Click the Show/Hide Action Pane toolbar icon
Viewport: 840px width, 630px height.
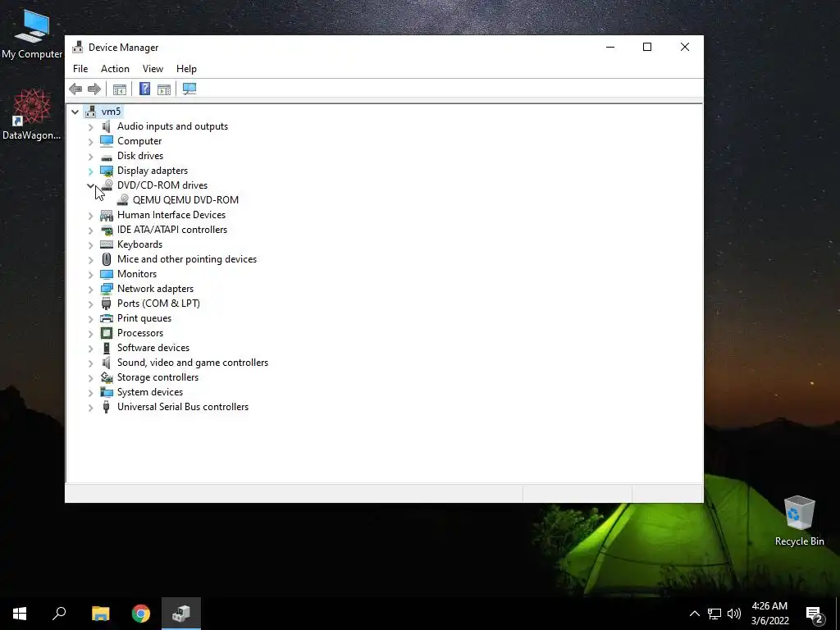point(164,89)
